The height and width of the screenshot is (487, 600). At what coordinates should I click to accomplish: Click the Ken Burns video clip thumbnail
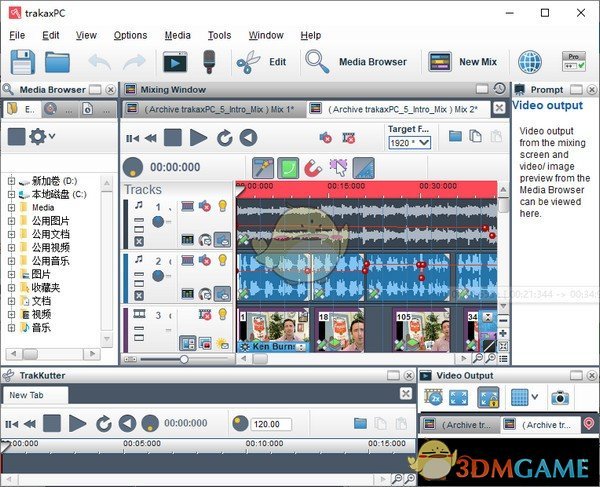pos(273,330)
